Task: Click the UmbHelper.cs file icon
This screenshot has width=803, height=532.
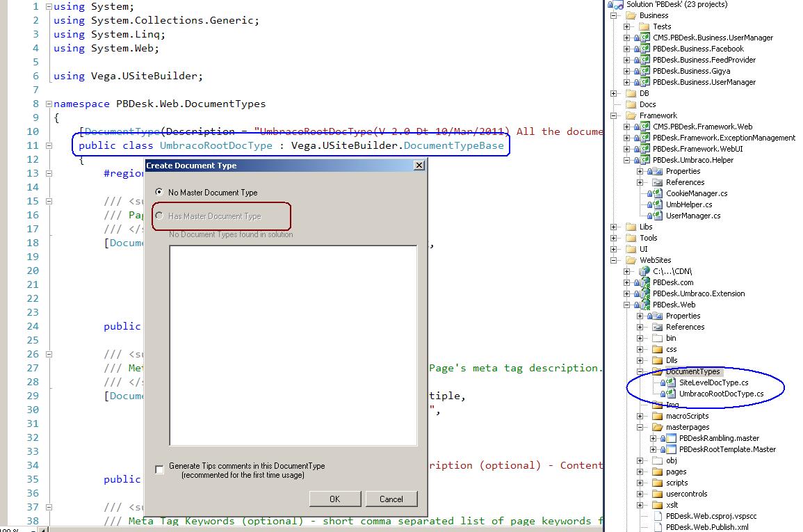Action: pyautogui.click(x=656, y=204)
